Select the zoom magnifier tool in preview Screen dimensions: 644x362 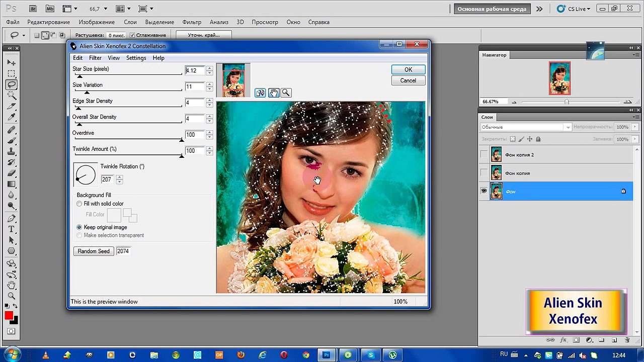[x=286, y=93]
